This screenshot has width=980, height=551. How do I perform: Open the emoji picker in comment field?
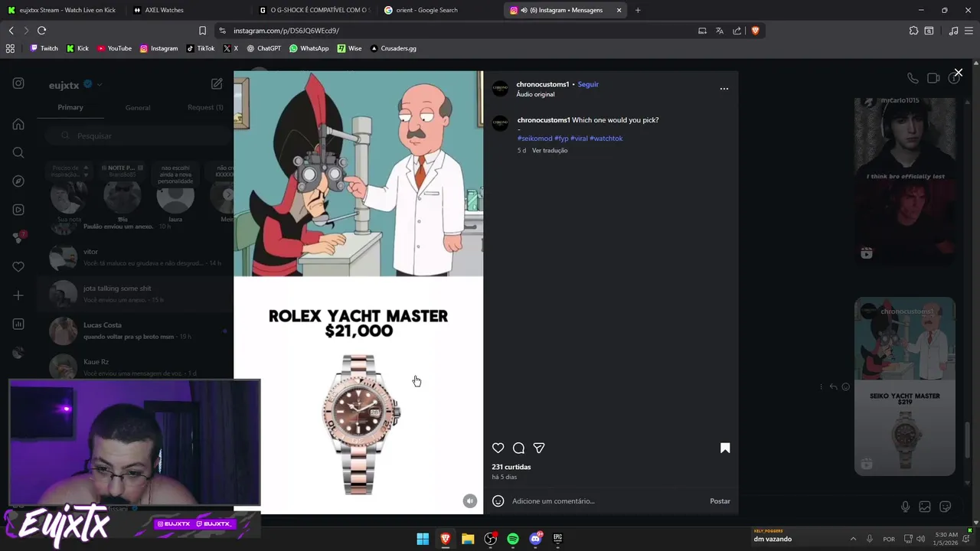[498, 501]
